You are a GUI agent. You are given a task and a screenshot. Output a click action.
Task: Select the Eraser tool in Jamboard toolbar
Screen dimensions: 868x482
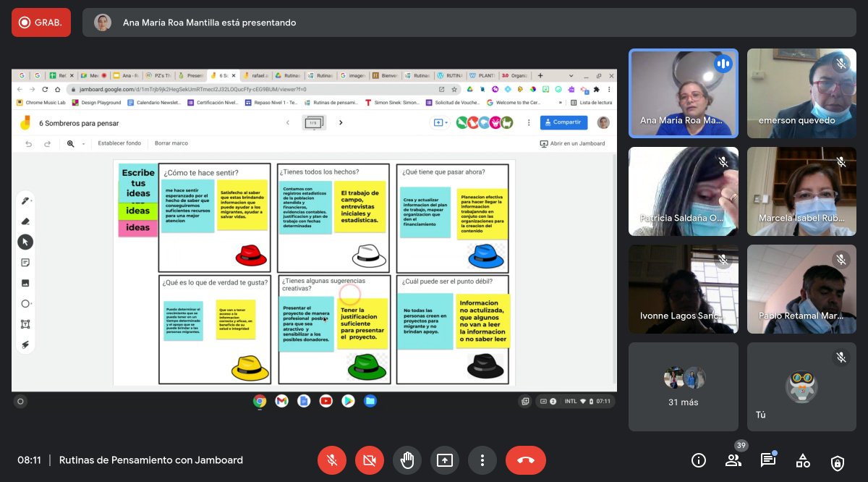25,219
